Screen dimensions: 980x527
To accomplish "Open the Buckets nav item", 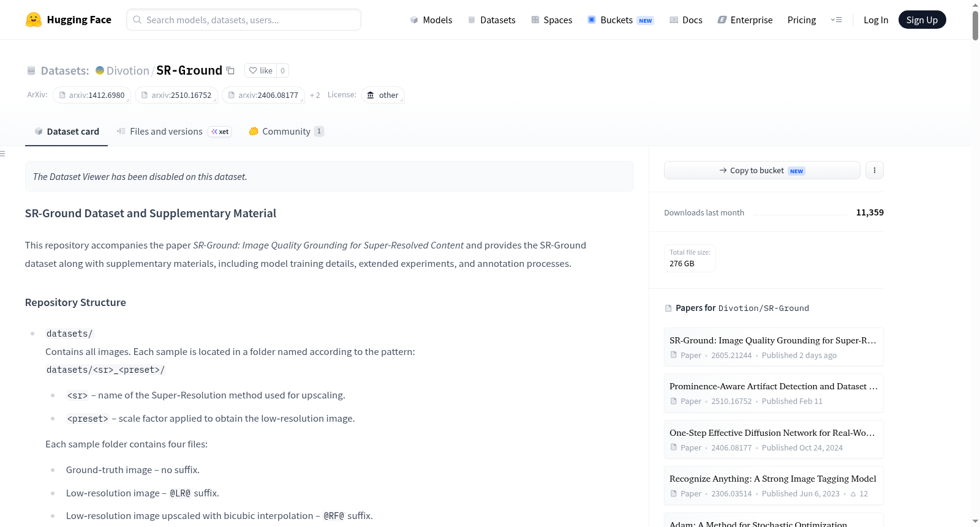I will point(620,20).
